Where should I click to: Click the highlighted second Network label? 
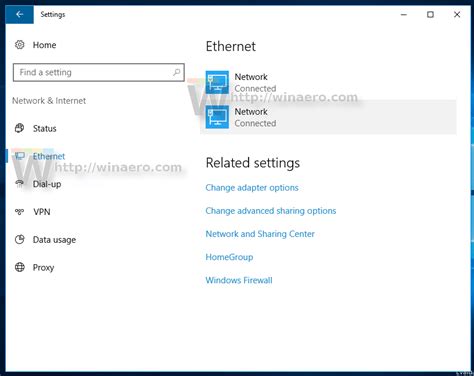tap(251, 111)
